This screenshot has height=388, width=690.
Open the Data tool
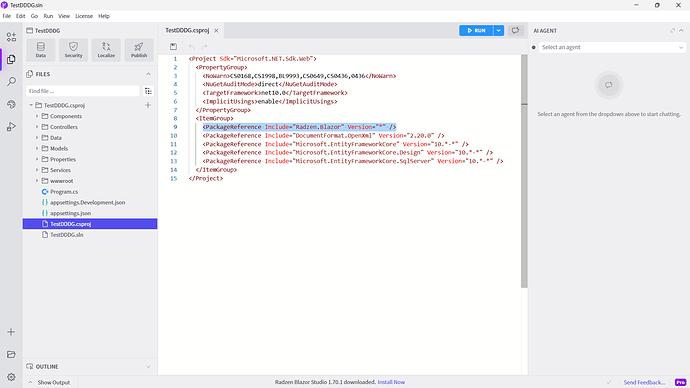40,50
